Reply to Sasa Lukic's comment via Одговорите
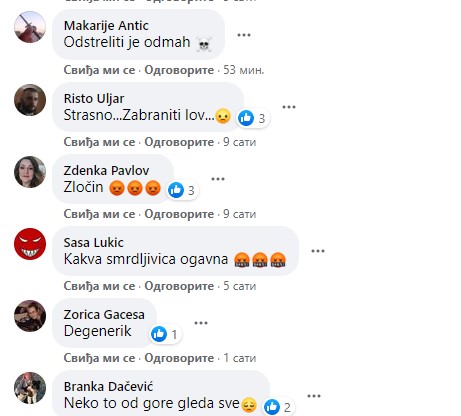 [x=179, y=286]
